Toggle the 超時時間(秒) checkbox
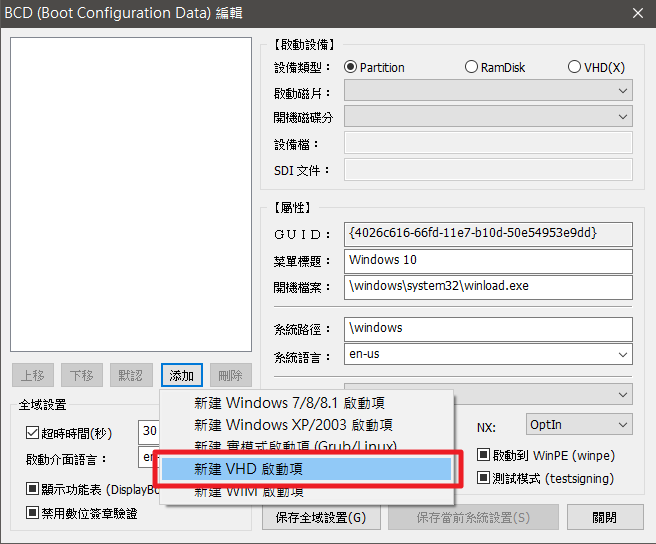 (x=33, y=433)
